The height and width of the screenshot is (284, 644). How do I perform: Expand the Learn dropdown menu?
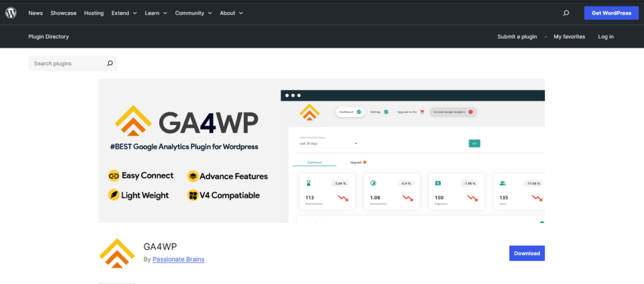156,13
